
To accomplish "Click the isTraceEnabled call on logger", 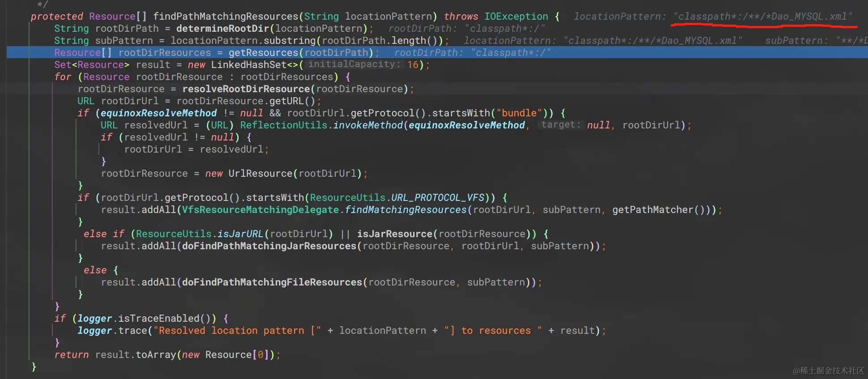I will [159, 319].
